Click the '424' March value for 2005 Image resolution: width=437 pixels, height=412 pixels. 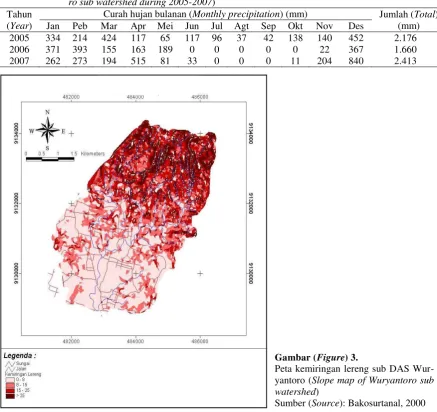coord(109,38)
